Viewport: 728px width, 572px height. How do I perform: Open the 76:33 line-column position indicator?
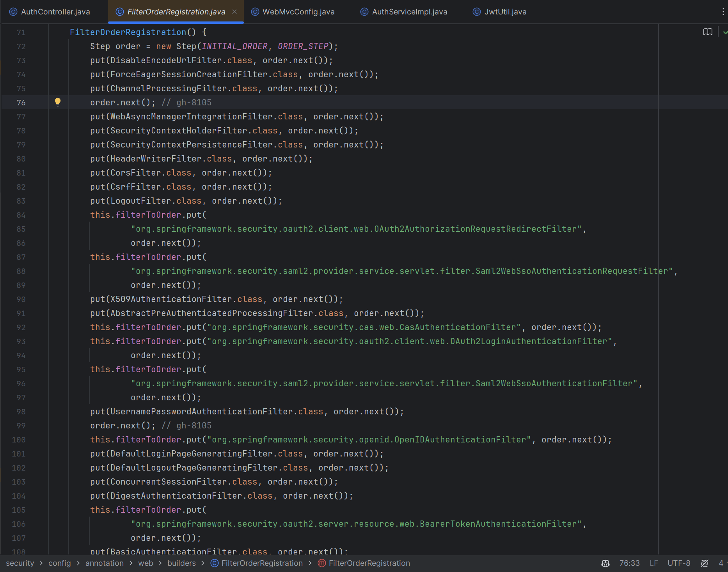pyautogui.click(x=630, y=563)
